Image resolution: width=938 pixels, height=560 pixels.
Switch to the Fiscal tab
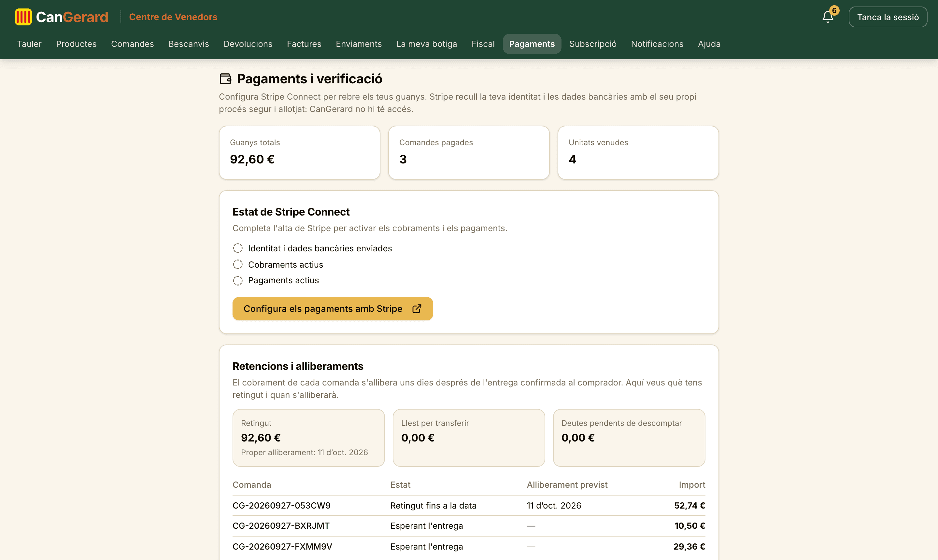click(x=483, y=44)
